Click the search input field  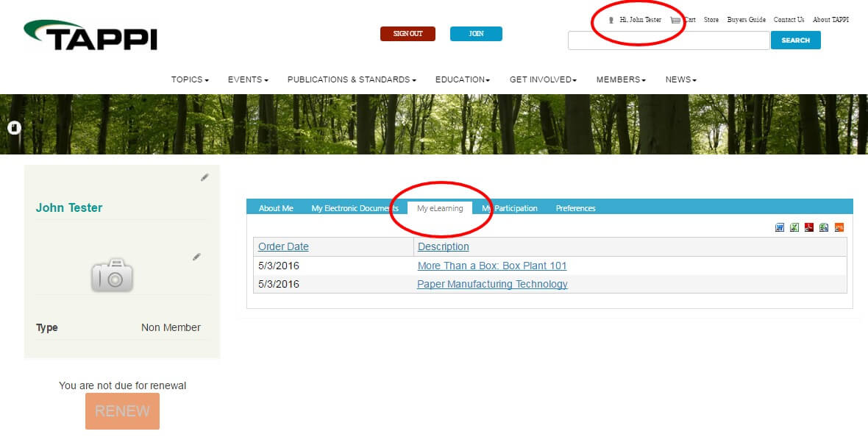668,41
